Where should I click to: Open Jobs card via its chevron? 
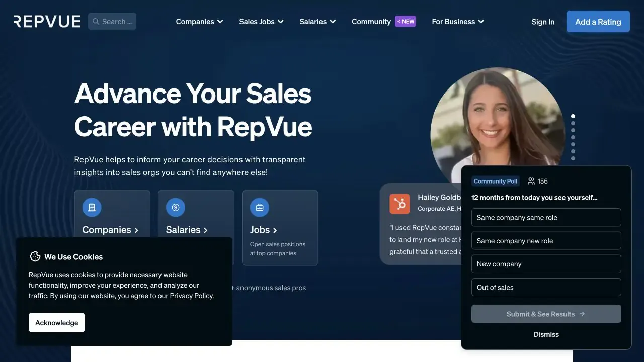tap(275, 230)
